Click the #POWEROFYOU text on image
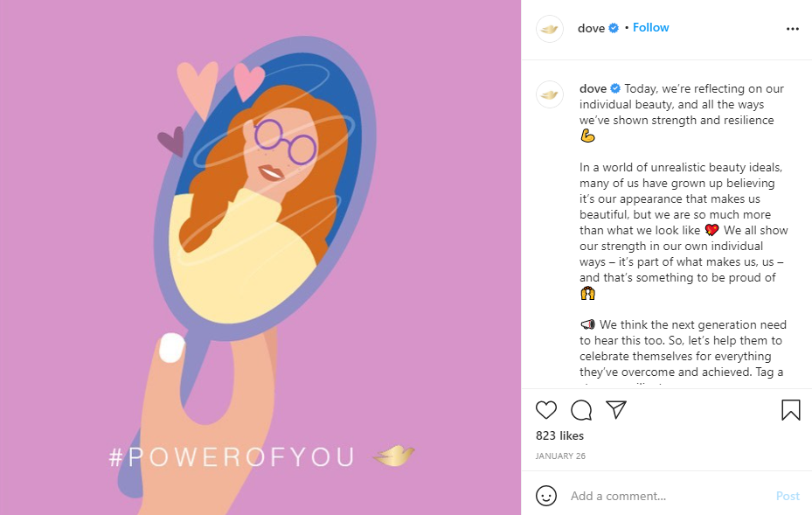Viewport: 812px width, 515px height. tap(232, 457)
